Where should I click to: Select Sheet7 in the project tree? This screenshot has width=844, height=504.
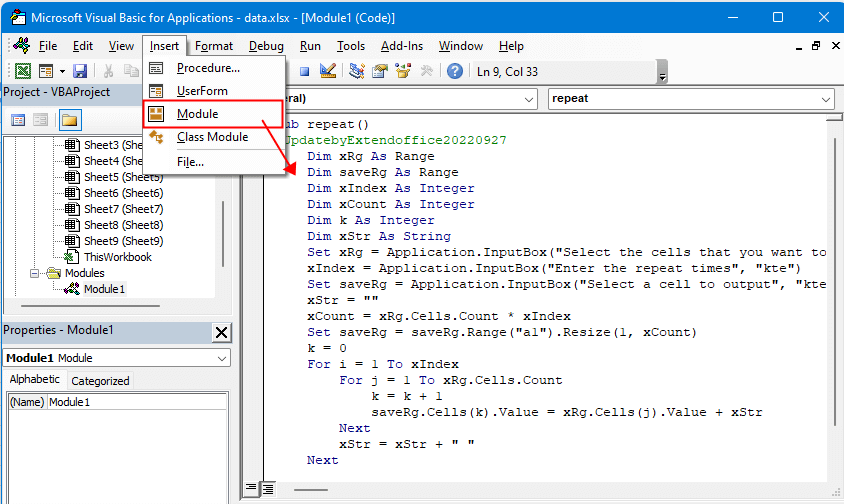123,209
